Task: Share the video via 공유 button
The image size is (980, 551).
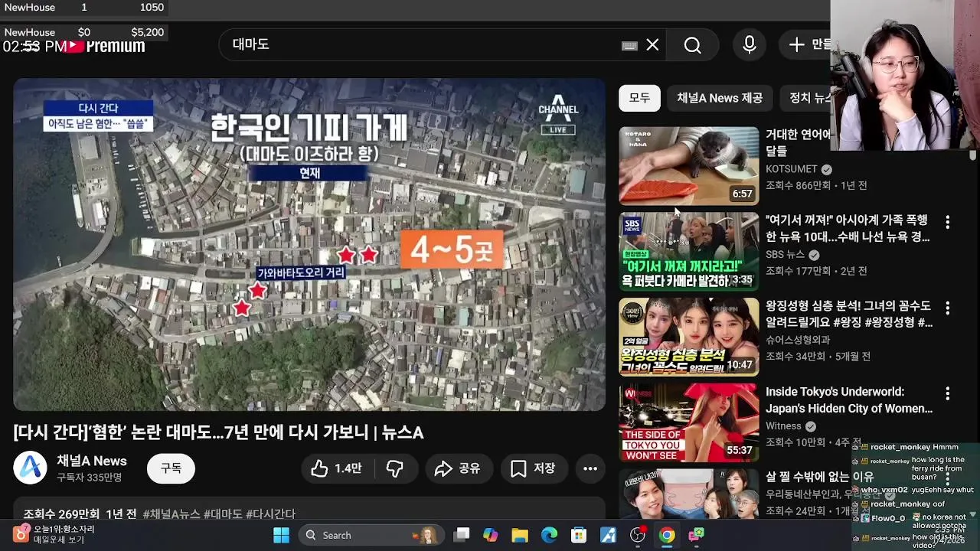Action: click(458, 468)
